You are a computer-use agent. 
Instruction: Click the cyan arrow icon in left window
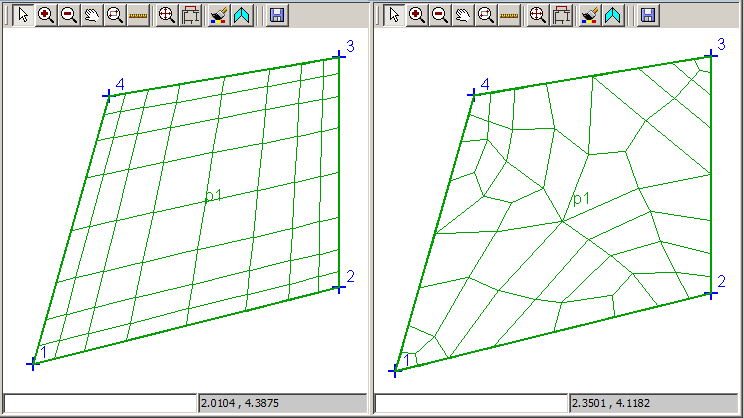point(242,15)
